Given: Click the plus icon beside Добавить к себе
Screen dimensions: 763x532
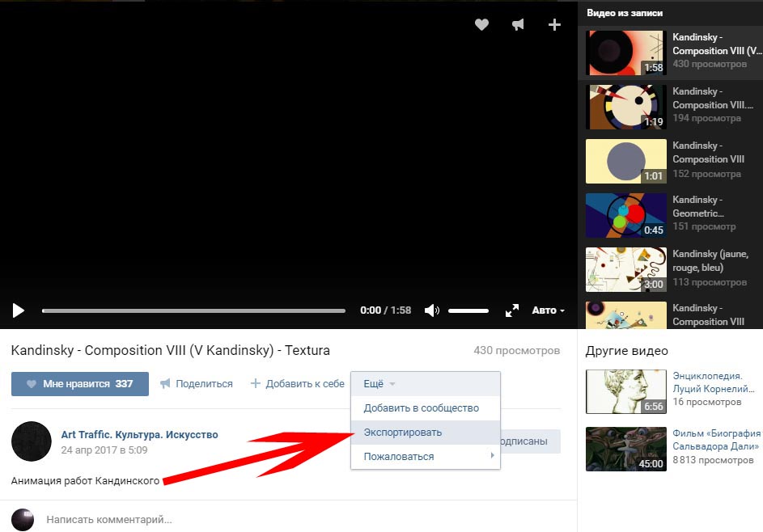Looking at the screenshot, I should tap(256, 384).
